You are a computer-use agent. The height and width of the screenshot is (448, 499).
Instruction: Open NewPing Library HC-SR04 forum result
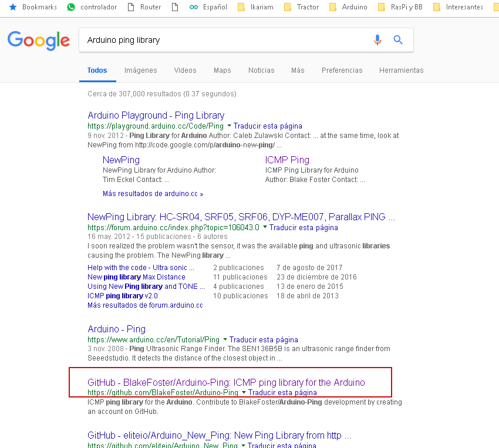tap(241, 217)
